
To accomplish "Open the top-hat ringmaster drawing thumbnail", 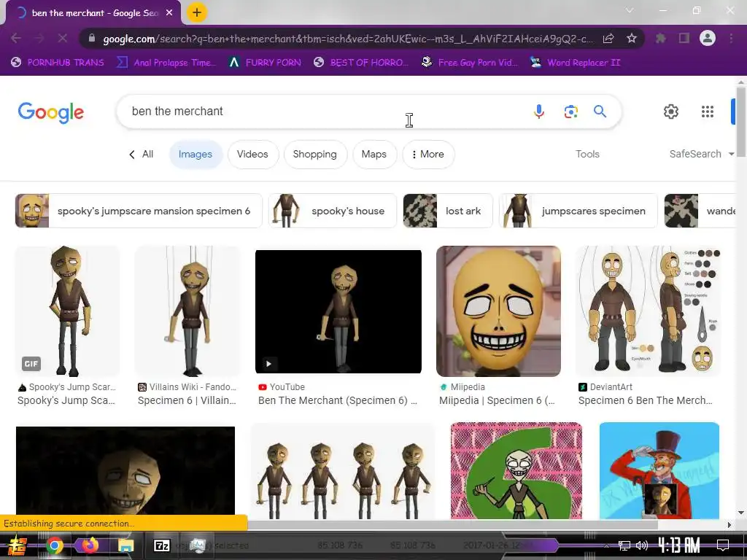I will (x=659, y=470).
